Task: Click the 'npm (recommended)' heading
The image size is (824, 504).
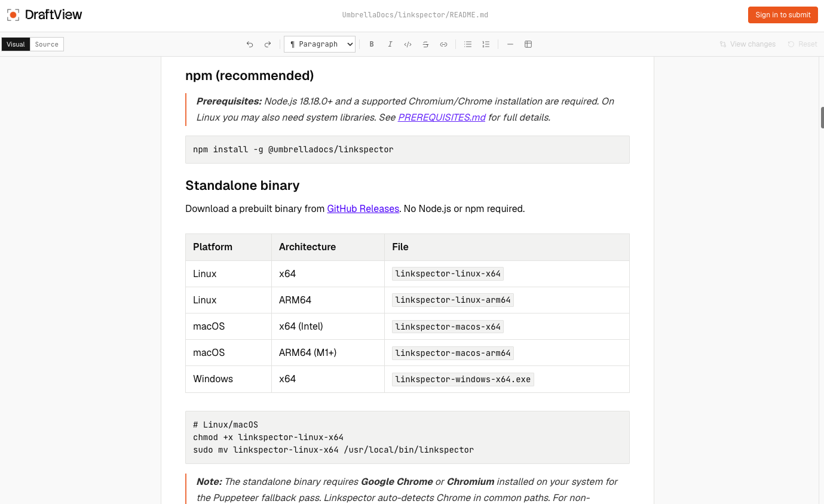Action: coord(250,76)
